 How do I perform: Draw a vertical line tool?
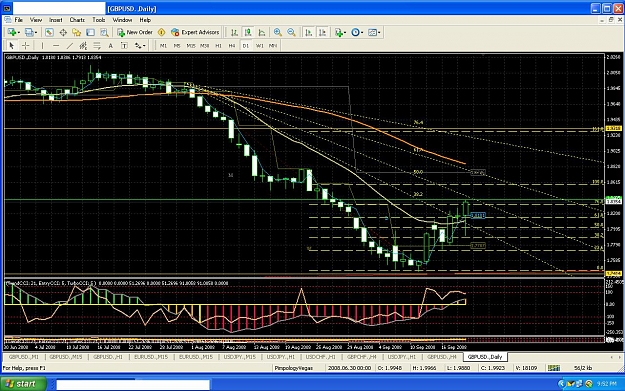click(x=42, y=46)
